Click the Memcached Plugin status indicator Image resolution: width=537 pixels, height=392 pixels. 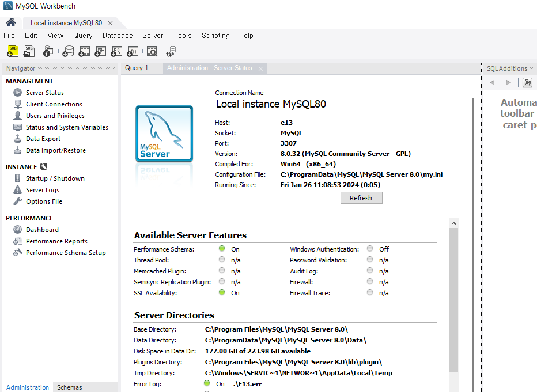[222, 270]
